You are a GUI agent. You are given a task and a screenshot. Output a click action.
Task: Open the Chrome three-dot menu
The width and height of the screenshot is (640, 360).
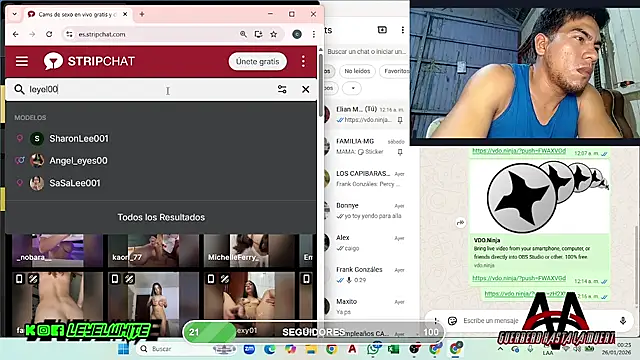[313, 34]
